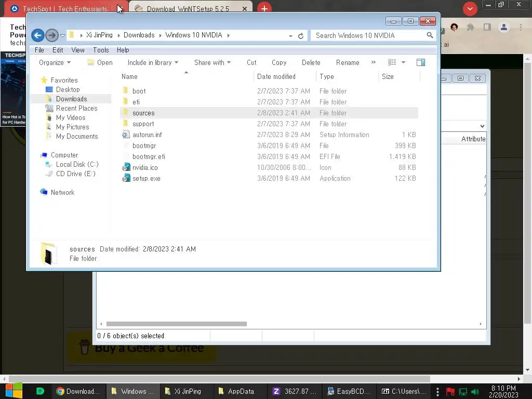Click the search magnifier icon
The image size is (532, 399).
(430, 35)
